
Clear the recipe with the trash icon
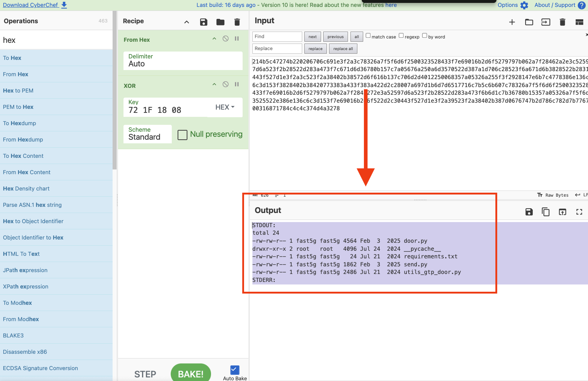click(x=237, y=22)
